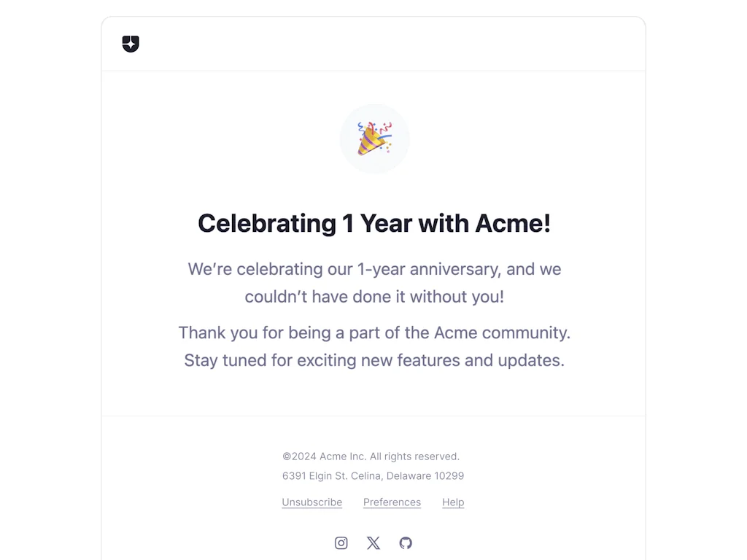Open Acme's Instagram profile icon
Screen dimensions: 747x560
click(x=341, y=542)
